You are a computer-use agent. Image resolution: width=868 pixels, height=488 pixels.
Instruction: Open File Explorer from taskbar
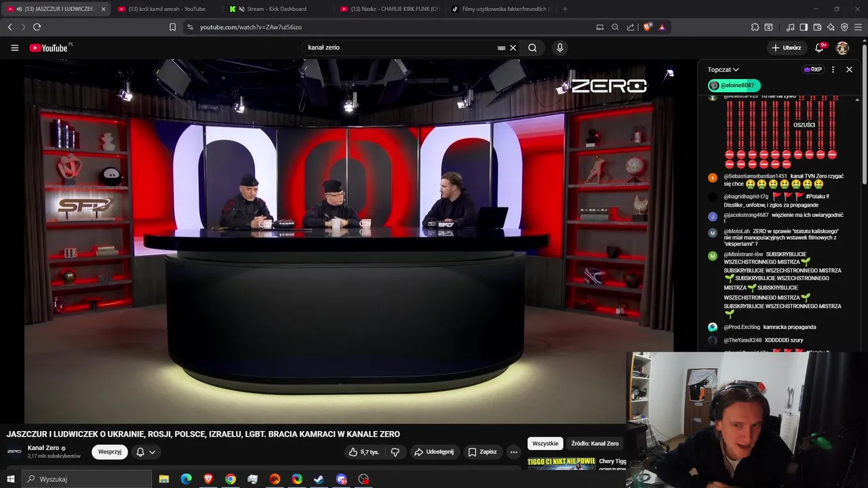tap(164, 479)
